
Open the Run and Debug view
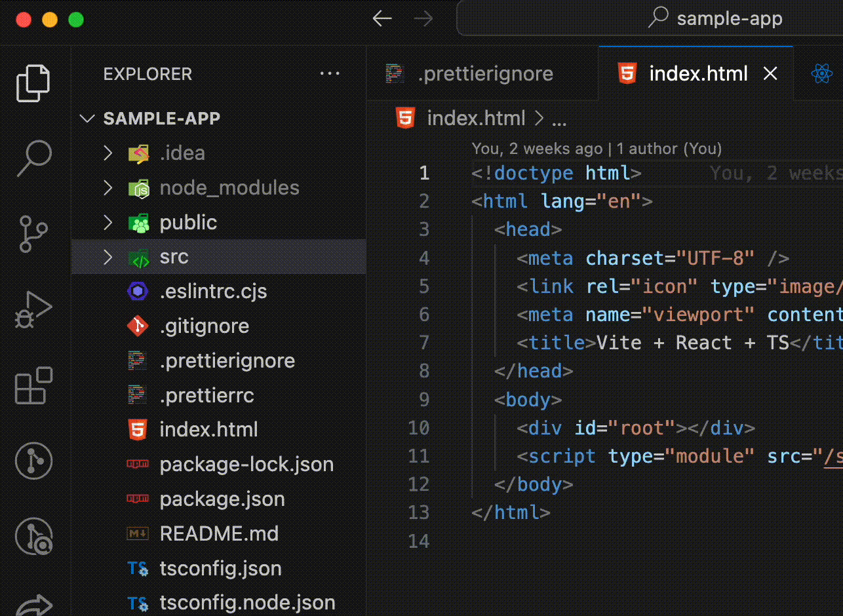[x=33, y=310]
